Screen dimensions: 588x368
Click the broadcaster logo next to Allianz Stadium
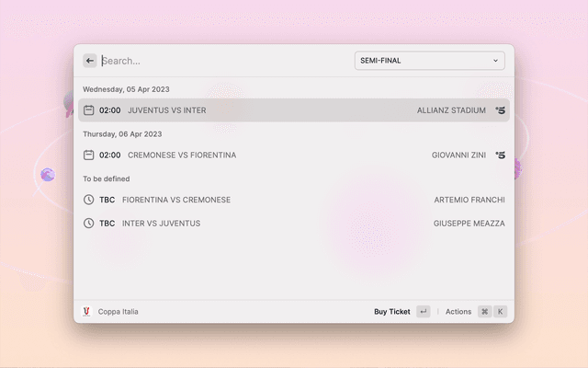(x=500, y=110)
